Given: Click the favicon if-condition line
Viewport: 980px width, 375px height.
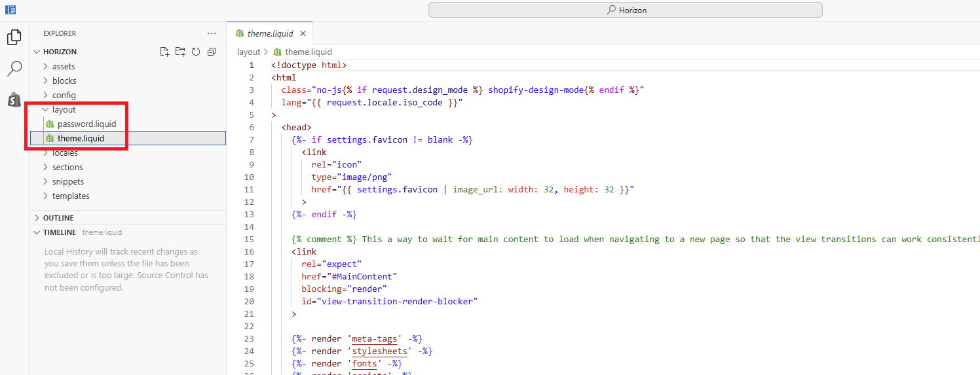Looking at the screenshot, I should tap(382, 140).
